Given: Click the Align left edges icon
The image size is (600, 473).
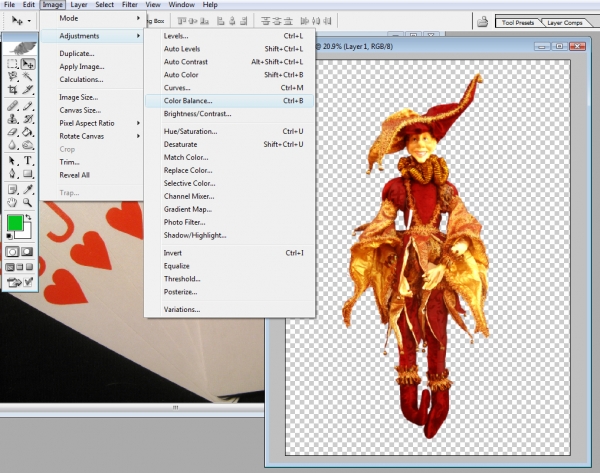Looking at the screenshot, I should (221, 21).
